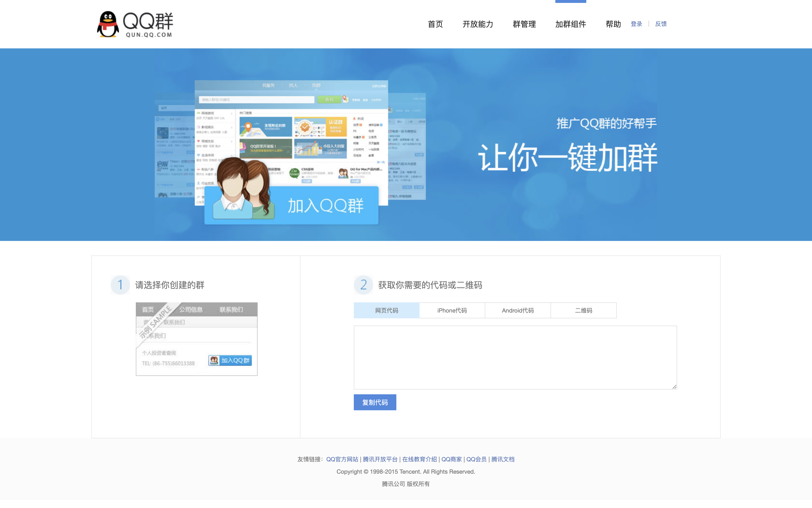Open the 开放能力 navigation item
This screenshot has height=508, width=812.
(x=478, y=24)
